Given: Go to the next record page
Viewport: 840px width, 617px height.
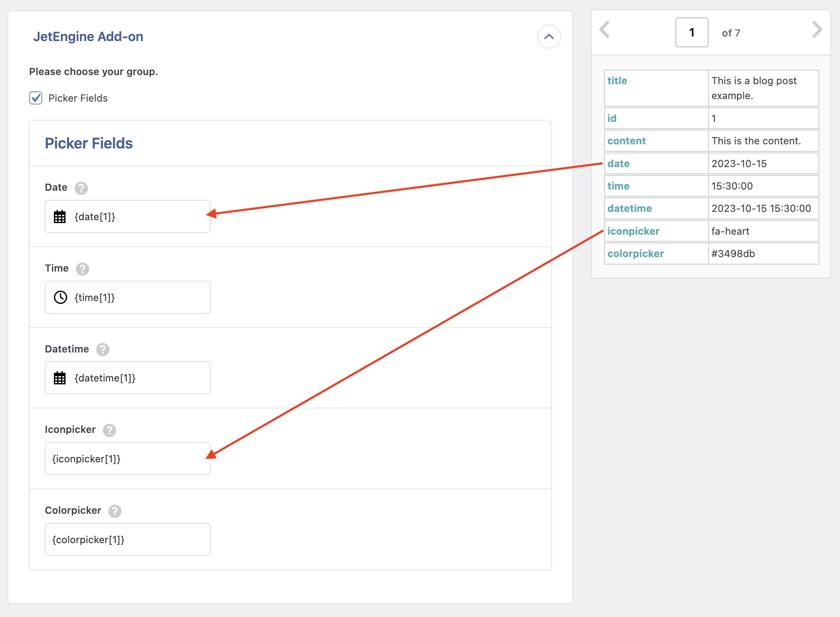Looking at the screenshot, I should pyautogui.click(x=817, y=29).
